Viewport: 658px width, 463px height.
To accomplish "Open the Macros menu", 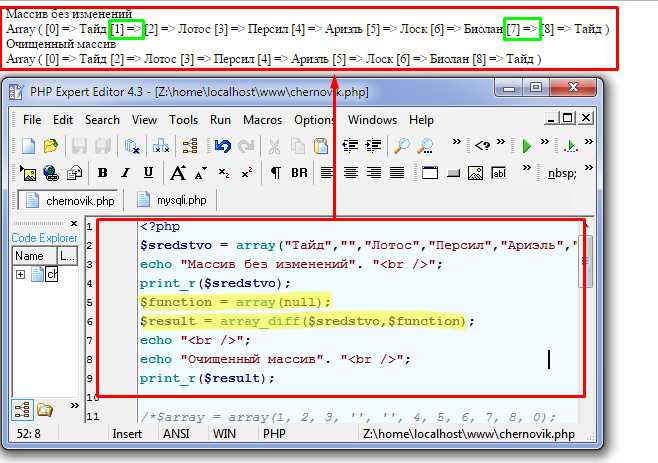I will pos(262,120).
